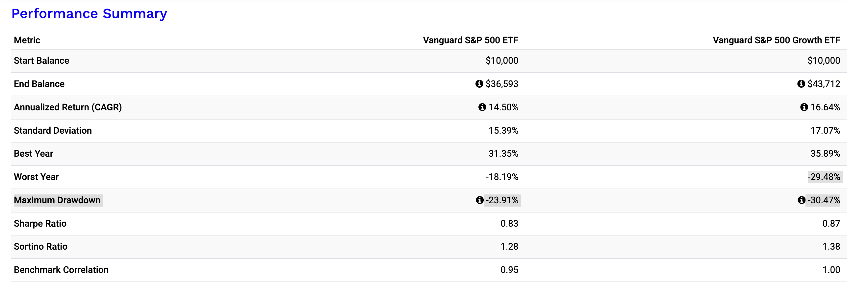The height and width of the screenshot is (291, 868).
Task: Click the highlighted -29.48% worst year value
Action: point(824,177)
